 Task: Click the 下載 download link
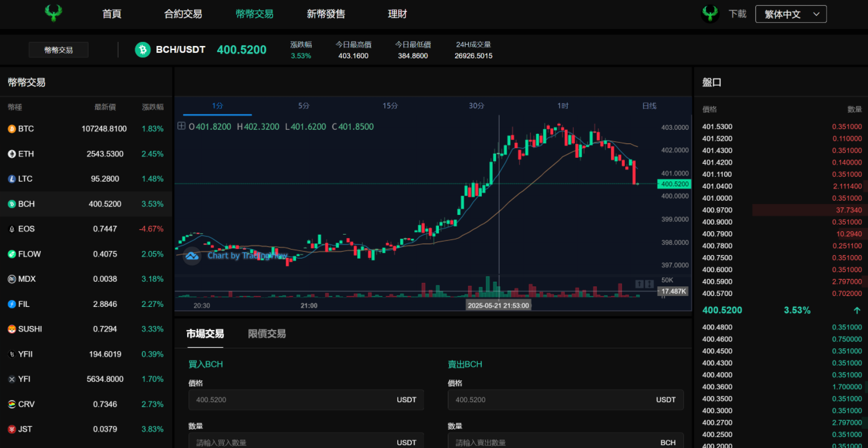pyautogui.click(x=737, y=14)
